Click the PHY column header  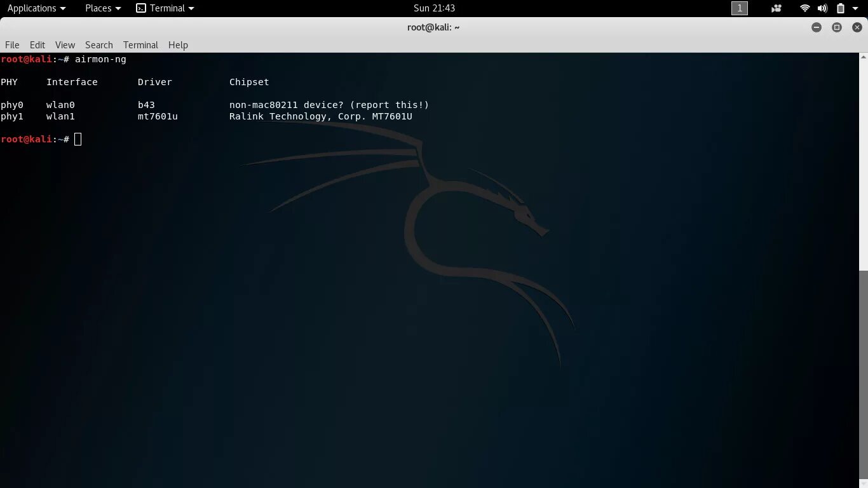9,82
